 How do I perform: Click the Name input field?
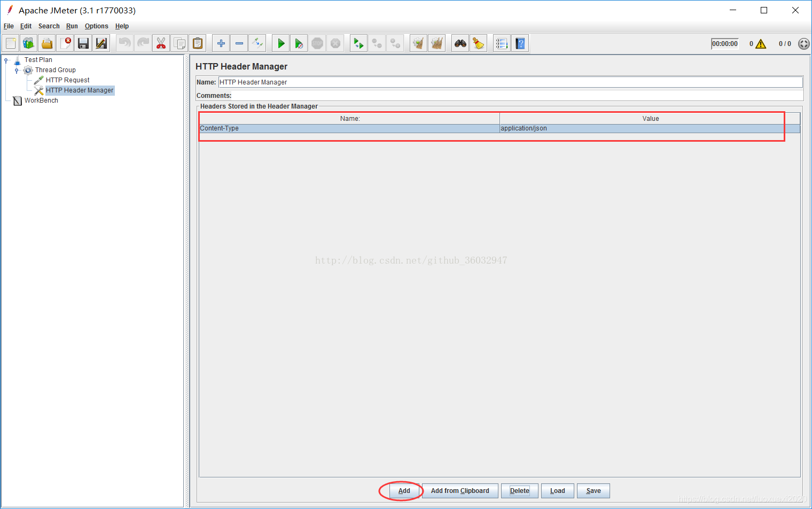(510, 82)
